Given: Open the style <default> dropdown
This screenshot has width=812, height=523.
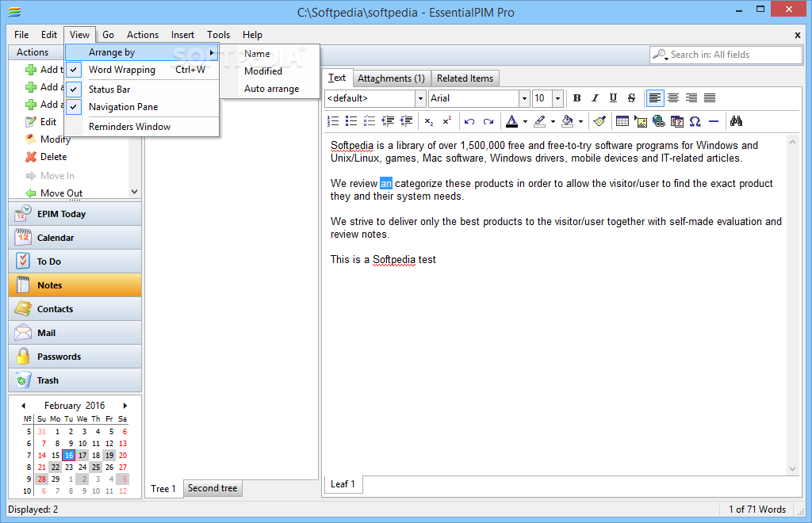Looking at the screenshot, I should [x=420, y=98].
